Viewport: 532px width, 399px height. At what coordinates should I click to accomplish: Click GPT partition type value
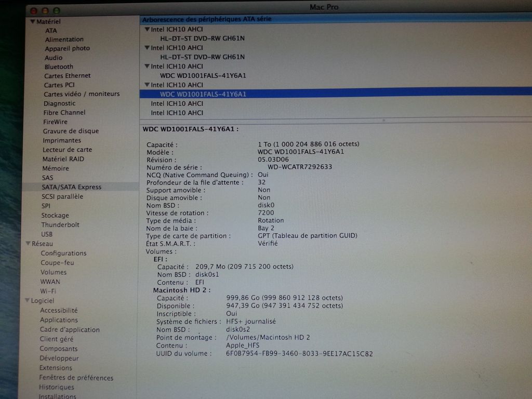click(308, 235)
